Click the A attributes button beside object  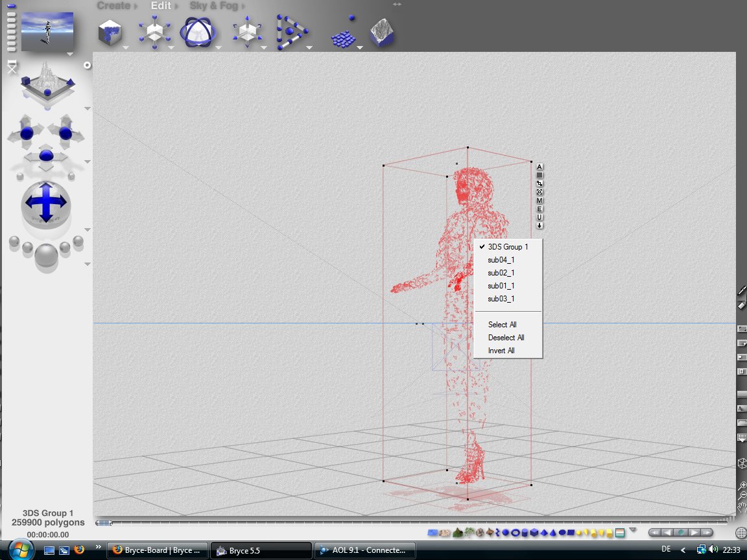pyautogui.click(x=539, y=167)
